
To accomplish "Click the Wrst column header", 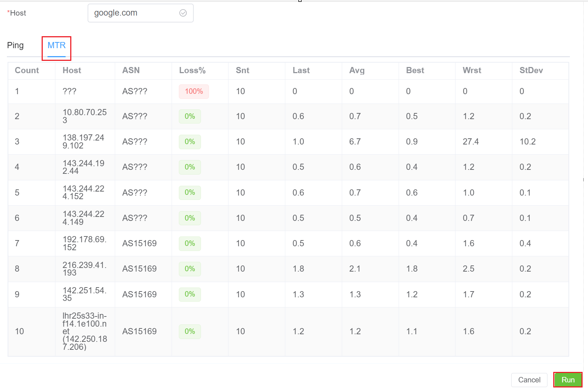I will [472, 71].
